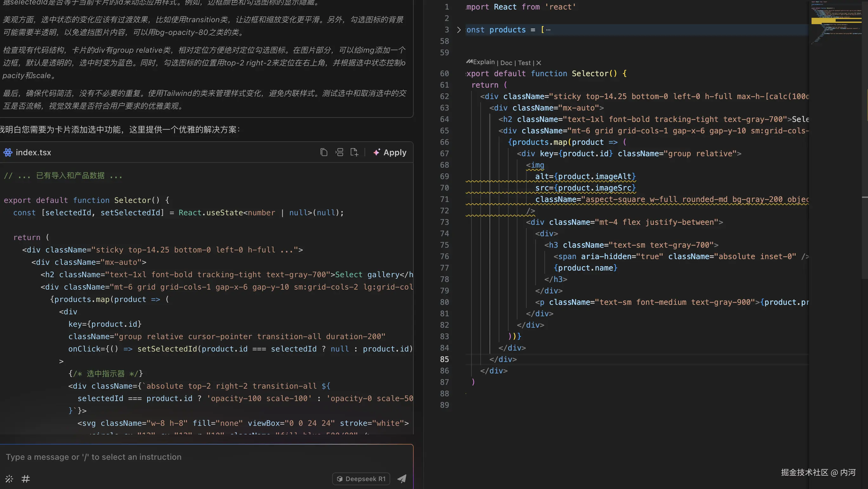868x489 pixels.
Task: Click the editor minimap preview
Action: click(836, 34)
